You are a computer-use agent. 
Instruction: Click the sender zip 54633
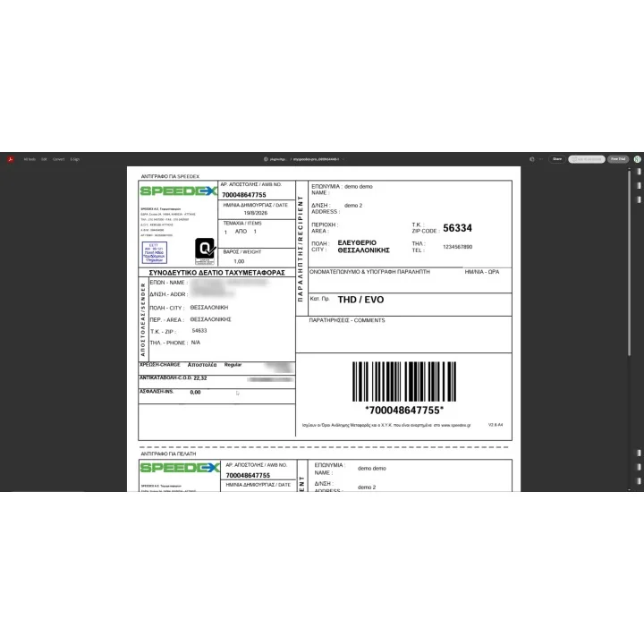click(x=199, y=331)
